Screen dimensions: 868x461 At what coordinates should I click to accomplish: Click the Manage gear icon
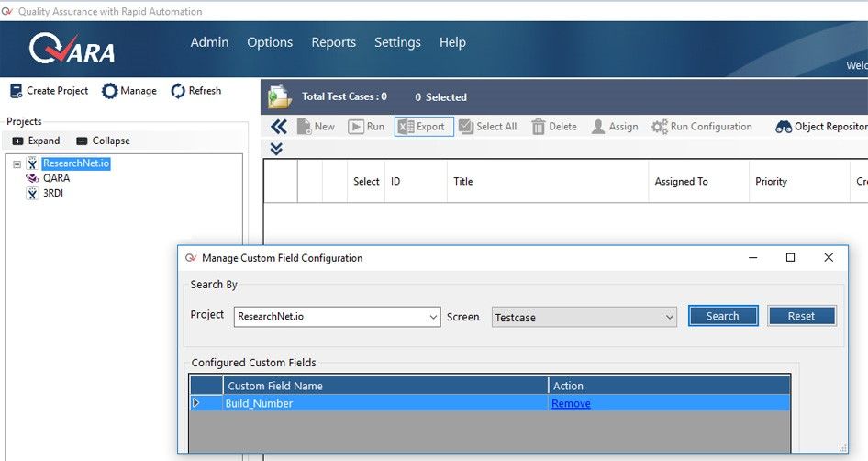(109, 91)
